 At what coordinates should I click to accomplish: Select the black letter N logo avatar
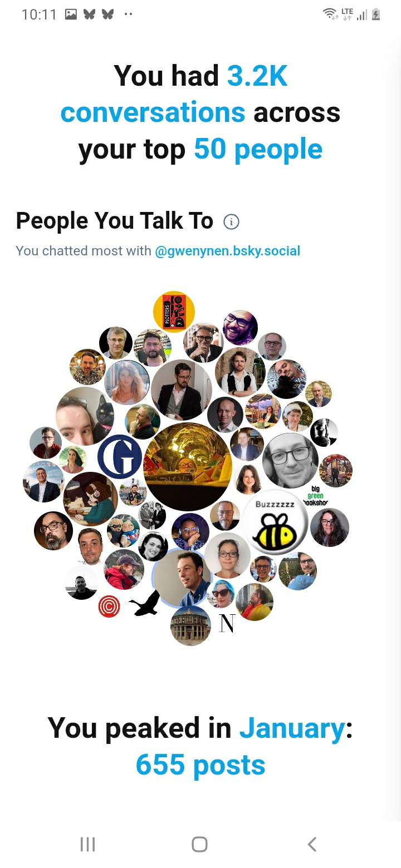pyautogui.click(x=227, y=624)
